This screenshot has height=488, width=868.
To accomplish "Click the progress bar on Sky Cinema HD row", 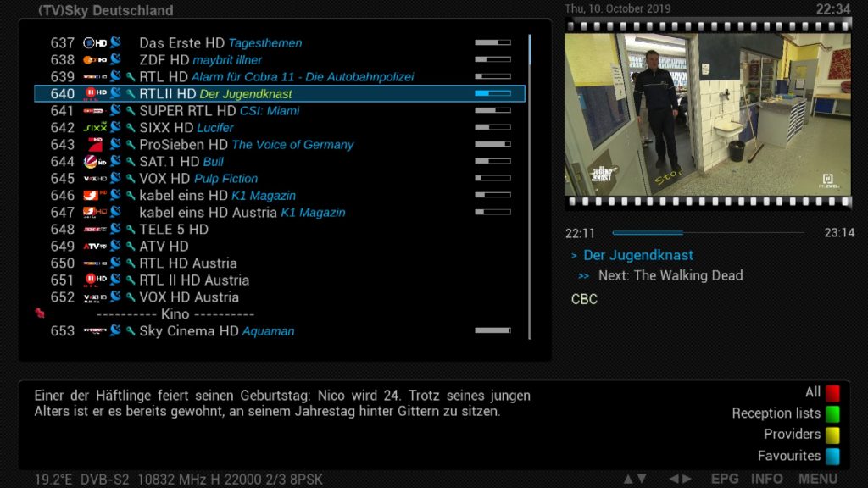I will (x=492, y=331).
